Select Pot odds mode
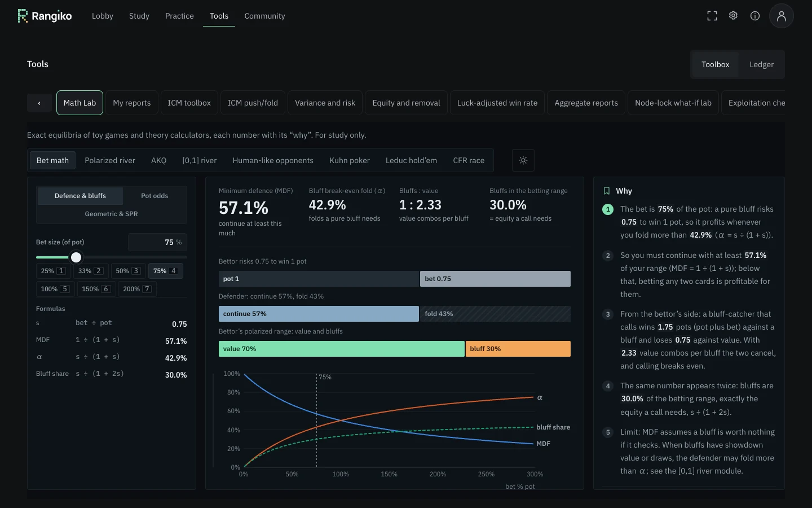 pyautogui.click(x=155, y=196)
